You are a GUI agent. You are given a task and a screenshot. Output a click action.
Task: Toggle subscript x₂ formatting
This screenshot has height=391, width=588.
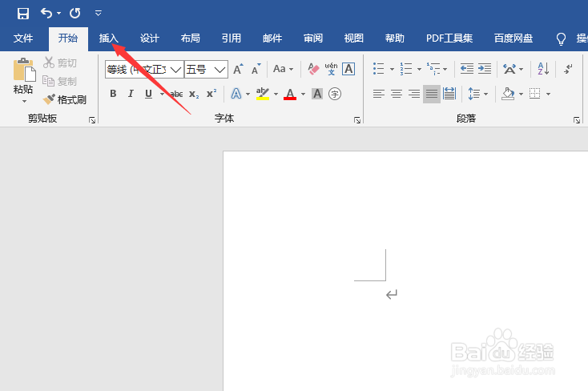(194, 95)
